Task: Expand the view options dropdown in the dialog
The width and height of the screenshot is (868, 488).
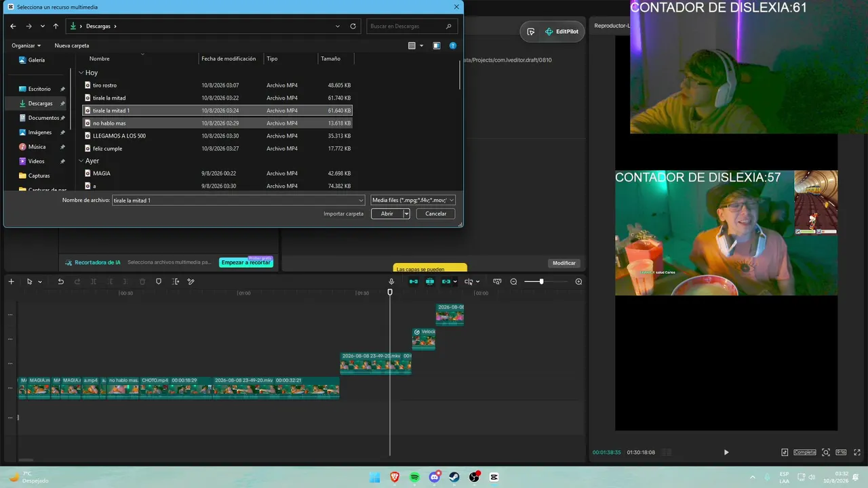Action: coord(421,45)
